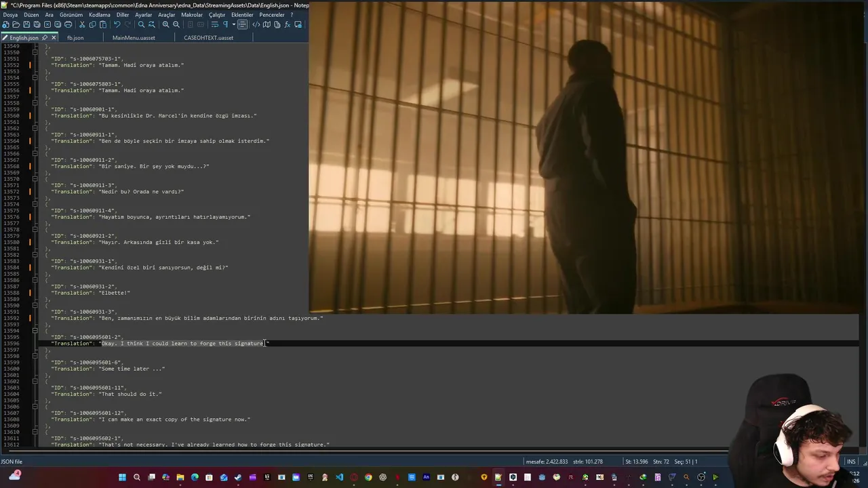Open the Kodlama menu
868x488 pixels.
(100, 15)
